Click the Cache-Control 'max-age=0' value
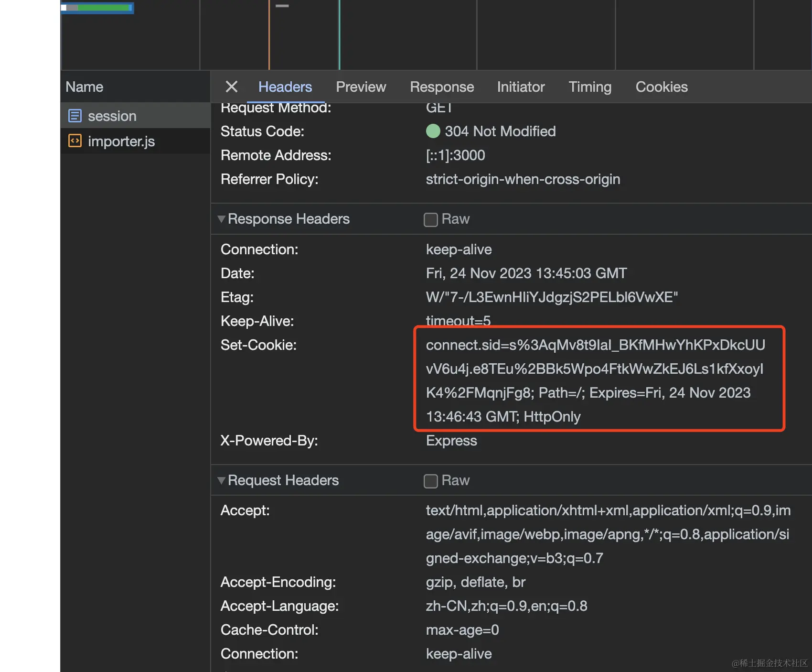The image size is (812, 672). pyautogui.click(x=462, y=629)
